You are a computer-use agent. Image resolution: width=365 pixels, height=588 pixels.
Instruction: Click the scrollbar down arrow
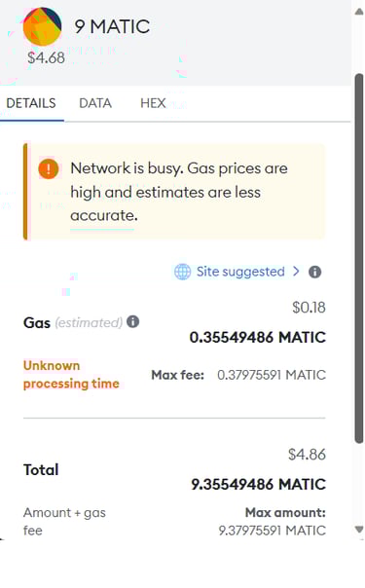coord(359,530)
